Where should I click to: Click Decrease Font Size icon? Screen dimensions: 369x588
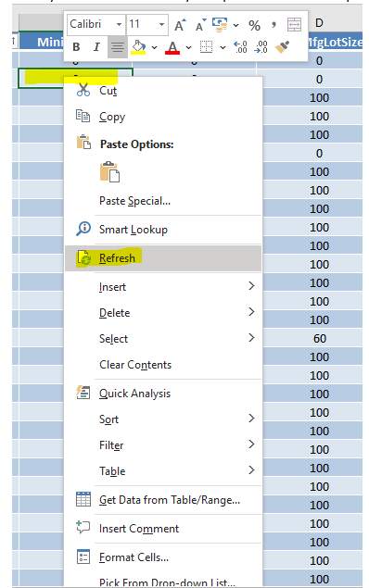pyautogui.click(x=201, y=25)
